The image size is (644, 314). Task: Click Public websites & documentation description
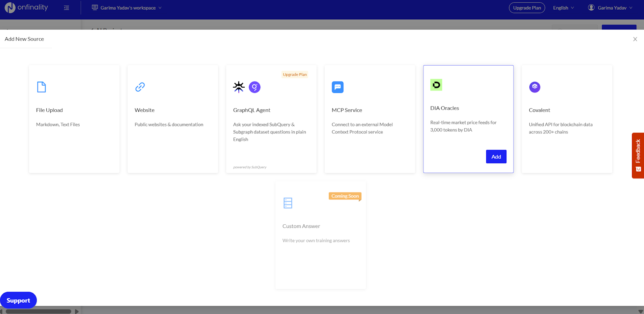click(x=169, y=125)
